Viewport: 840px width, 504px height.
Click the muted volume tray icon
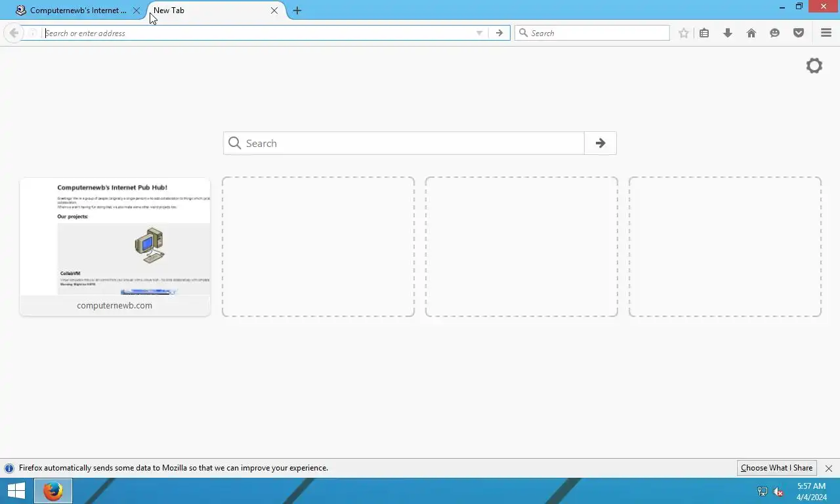(x=778, y=492)
